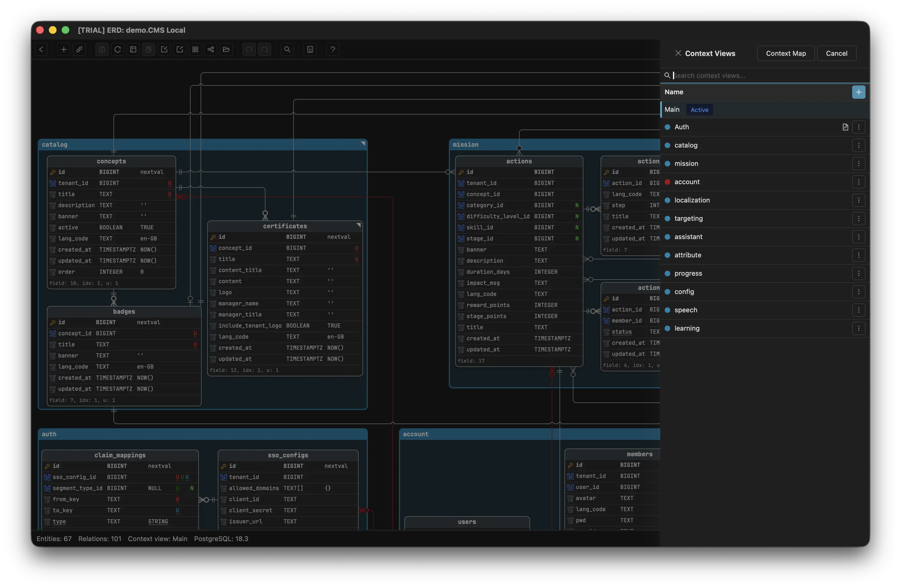Screen dimensions: 901x588
Task: Open the three-dot menu for account view
Action: pyautogui.click(x=858, y=182)
